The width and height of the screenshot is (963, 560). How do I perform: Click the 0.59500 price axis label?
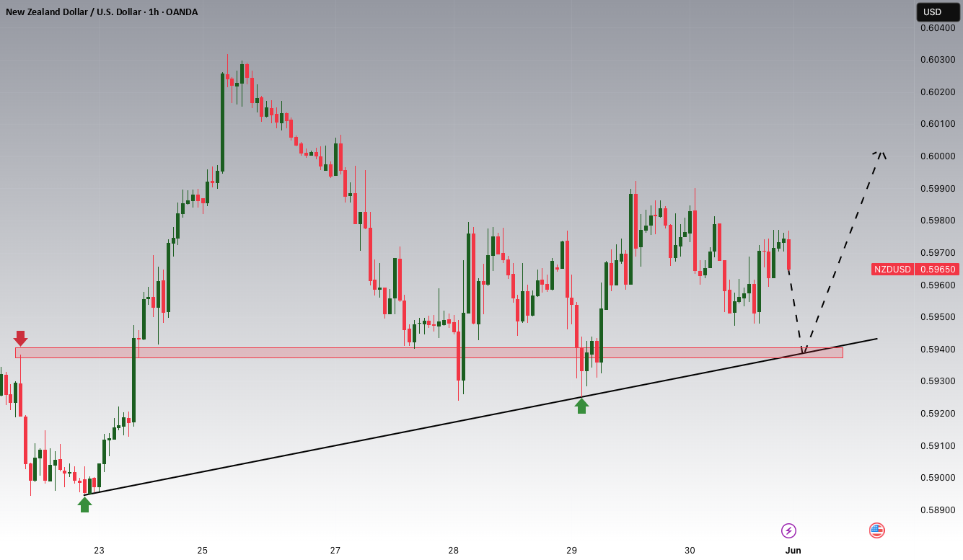coord(938,317)
